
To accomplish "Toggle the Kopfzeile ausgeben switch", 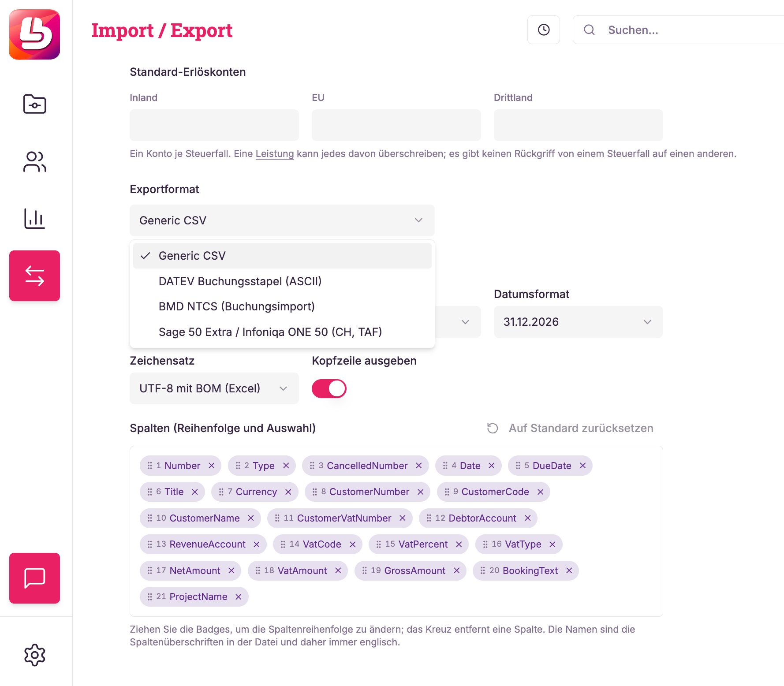I will pos(329,388).
